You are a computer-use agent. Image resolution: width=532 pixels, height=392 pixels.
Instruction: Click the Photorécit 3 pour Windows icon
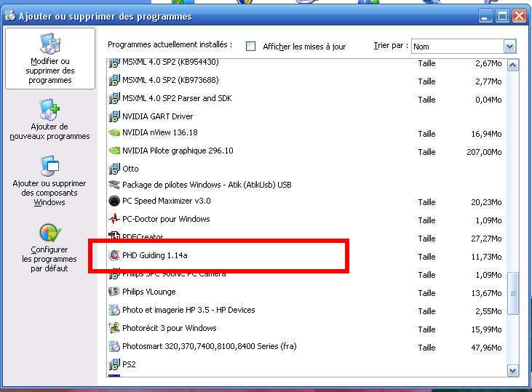[x=114, y=328]
